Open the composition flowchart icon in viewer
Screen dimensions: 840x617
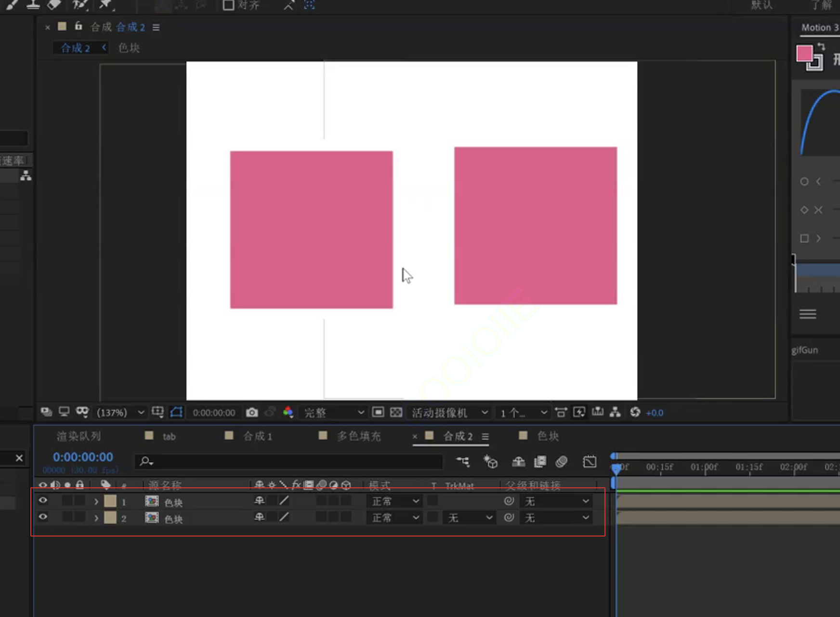(615, 412)
